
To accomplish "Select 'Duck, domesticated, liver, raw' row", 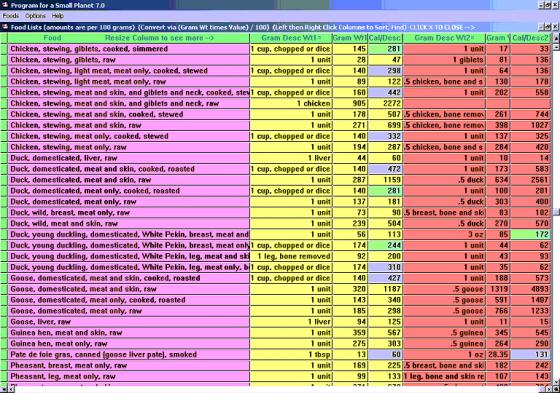I will coord(129,158).
